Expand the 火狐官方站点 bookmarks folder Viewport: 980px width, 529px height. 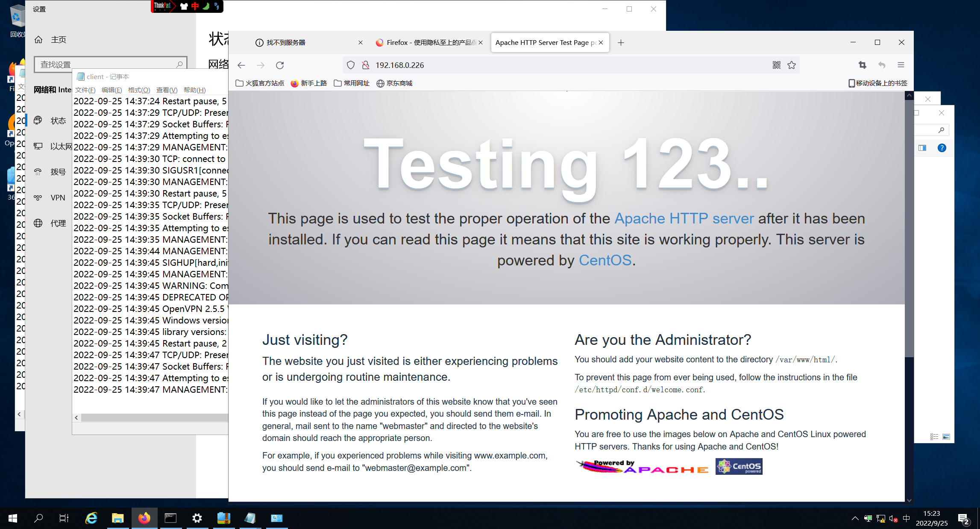(260, 83)
